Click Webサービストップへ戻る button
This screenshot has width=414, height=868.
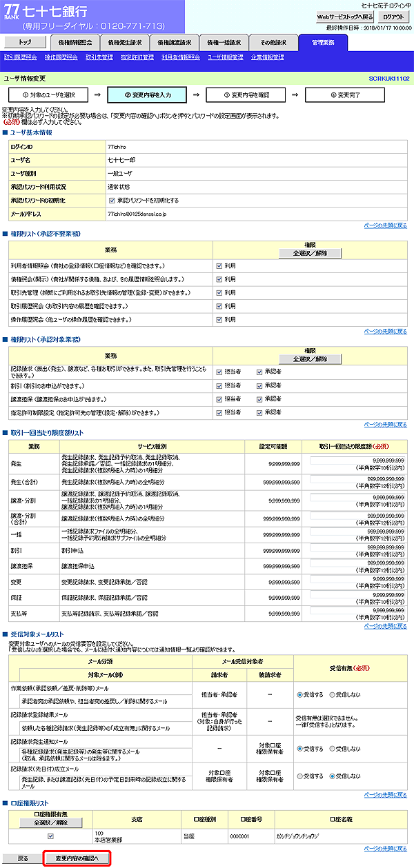click(x=346, y=17)
